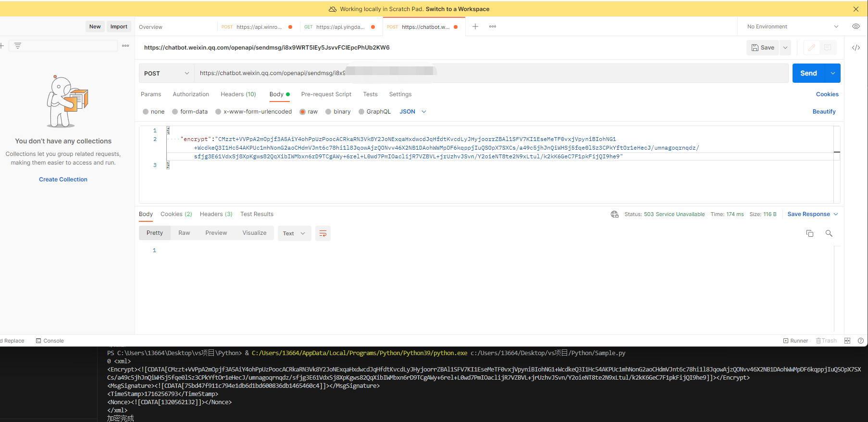Click the sidebar collection search field

click(63, 46)
